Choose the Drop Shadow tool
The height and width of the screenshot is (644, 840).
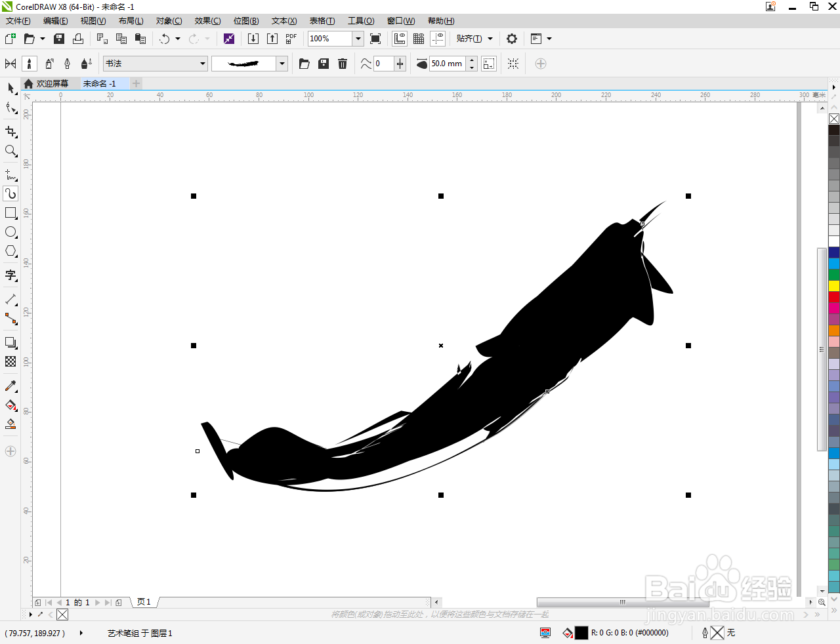coord(10,342)
